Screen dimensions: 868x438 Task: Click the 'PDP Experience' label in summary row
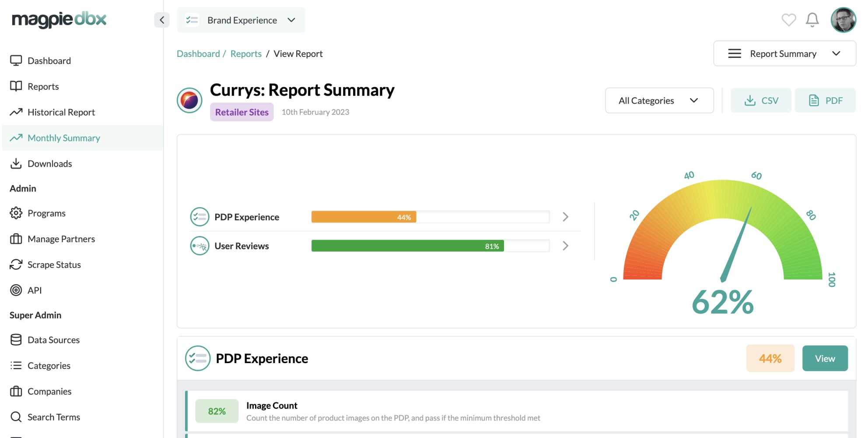pyautogui.click(x=247, y=217)
